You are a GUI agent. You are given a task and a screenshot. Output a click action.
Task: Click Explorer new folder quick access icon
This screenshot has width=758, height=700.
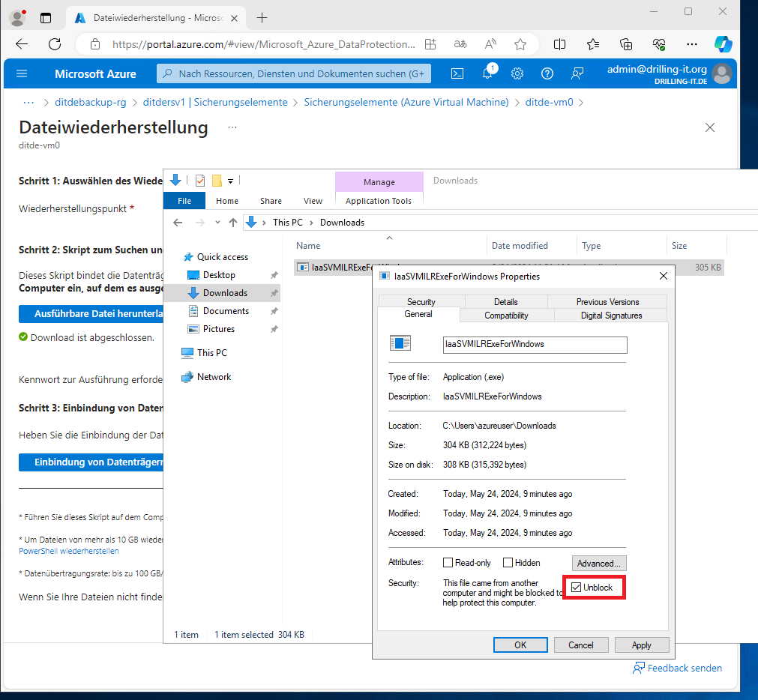[217, 181]
